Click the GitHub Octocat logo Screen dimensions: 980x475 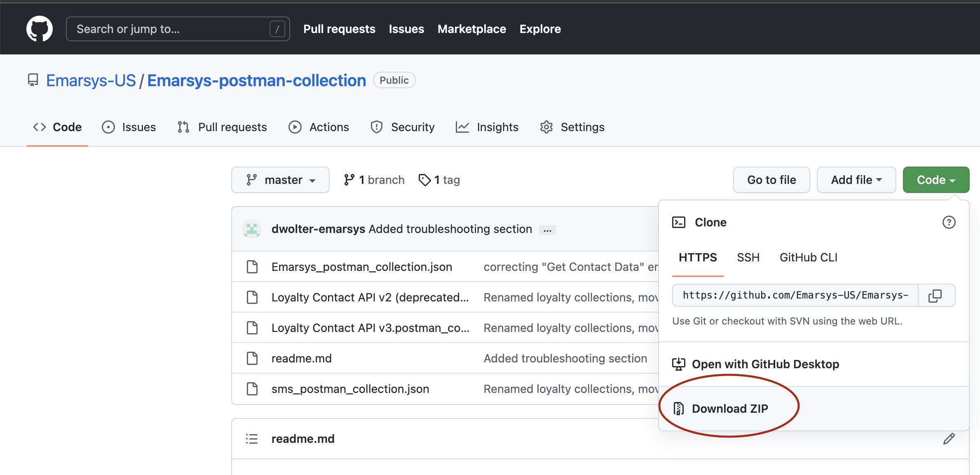pos(39,29)
